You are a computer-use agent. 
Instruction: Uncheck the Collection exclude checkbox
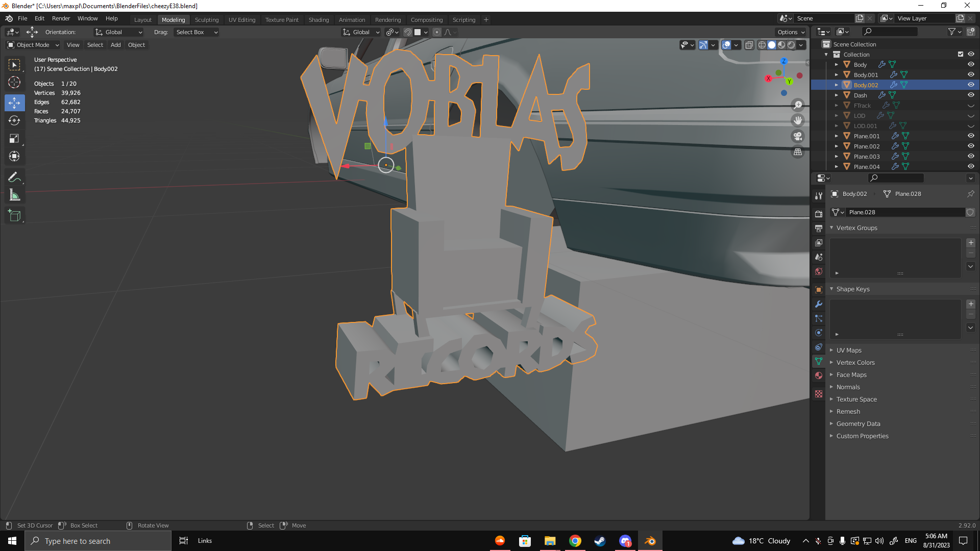pos(961,54)
